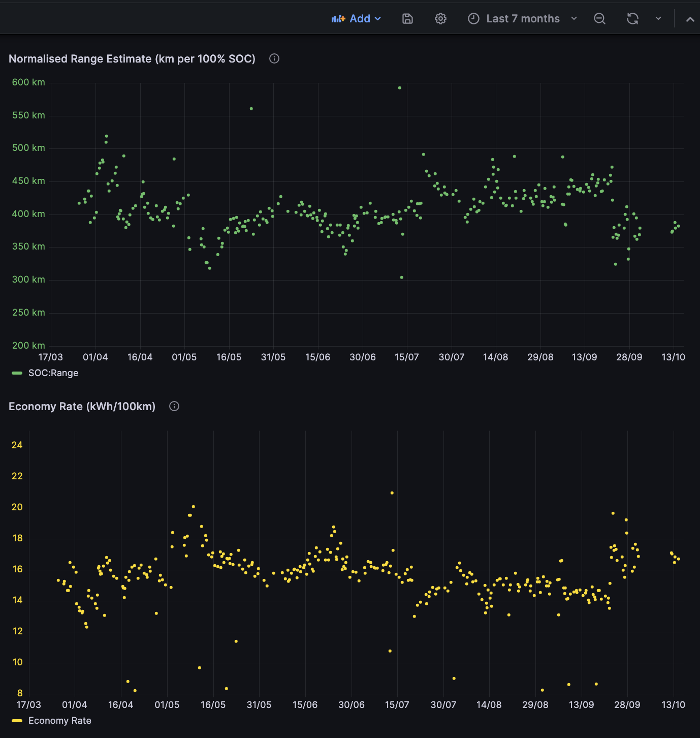
Task: Refresh the dashboard
Action: 632,19
